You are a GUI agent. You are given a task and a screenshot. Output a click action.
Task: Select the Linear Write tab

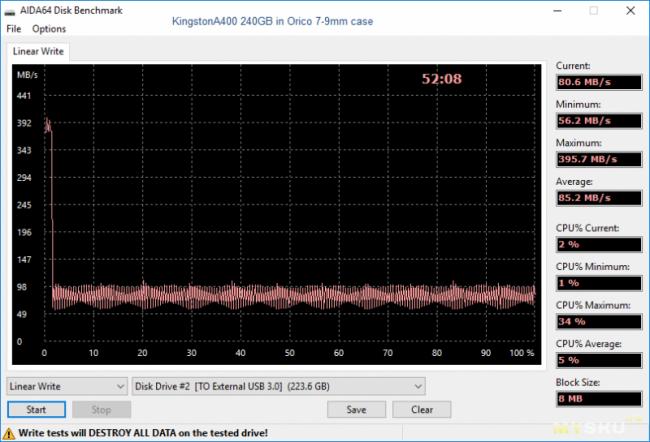pyautogui.click(x=38, y=51)
